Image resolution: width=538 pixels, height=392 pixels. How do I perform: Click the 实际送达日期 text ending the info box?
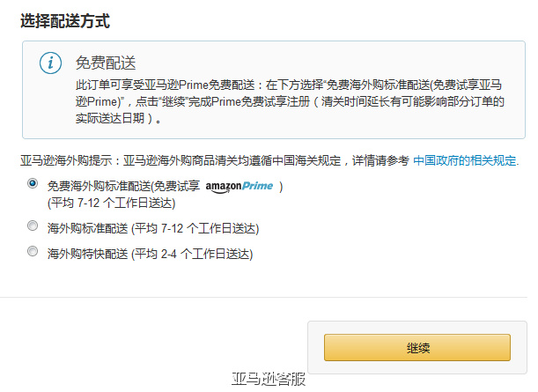(x=110, y=118)
